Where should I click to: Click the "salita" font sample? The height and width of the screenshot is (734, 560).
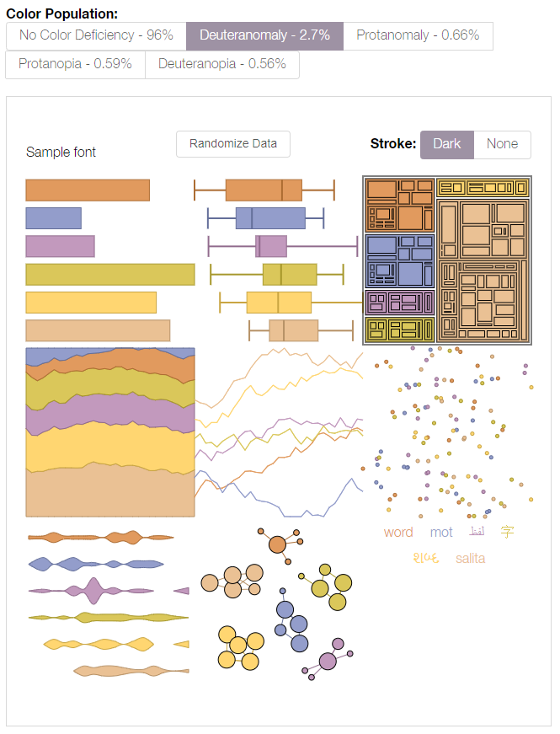[470, 557]
